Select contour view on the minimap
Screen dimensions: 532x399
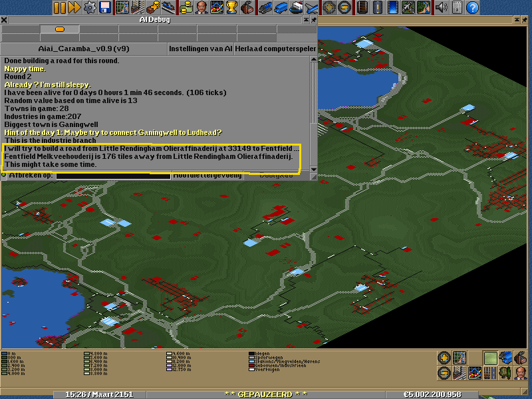tap(490, 358)
